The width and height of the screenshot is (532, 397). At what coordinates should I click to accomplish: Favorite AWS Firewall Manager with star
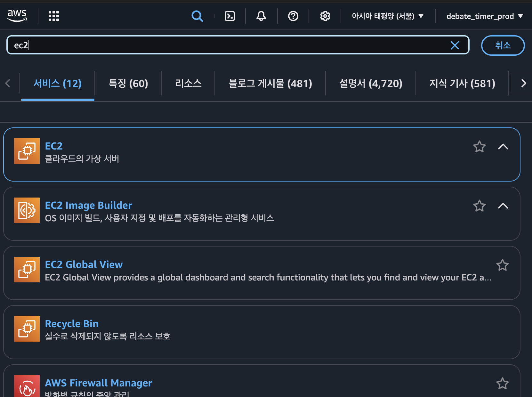503,384
